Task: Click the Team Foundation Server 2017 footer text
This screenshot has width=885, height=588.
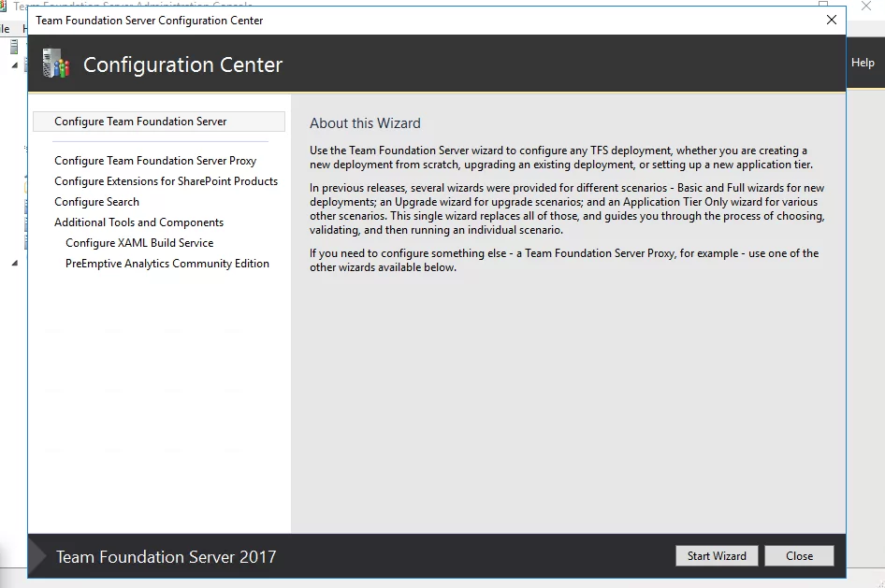Action: point(166,557)
